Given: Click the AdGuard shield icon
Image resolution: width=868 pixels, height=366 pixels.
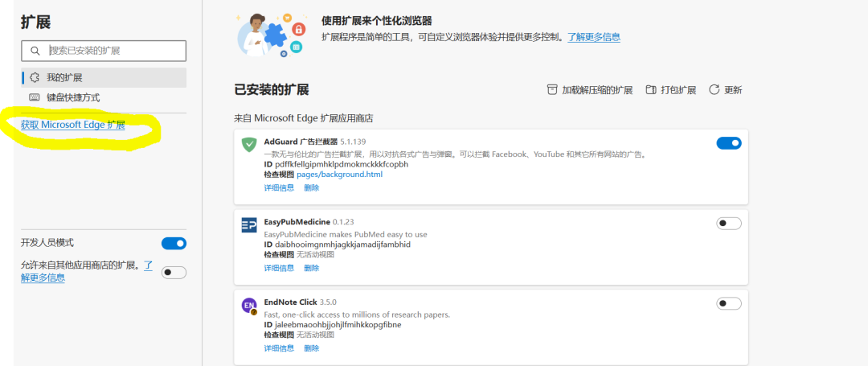Looking at the screenshot, I should coord(249,145).
